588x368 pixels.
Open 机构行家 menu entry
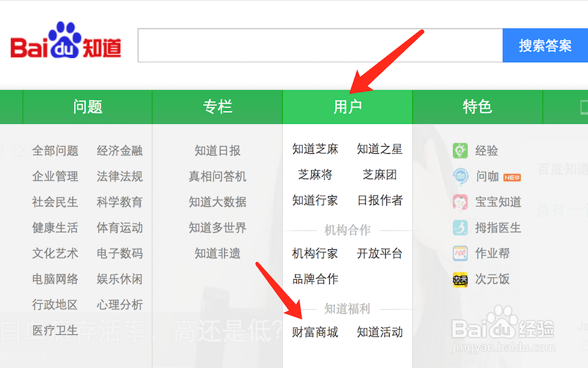(x=315, y=254)
